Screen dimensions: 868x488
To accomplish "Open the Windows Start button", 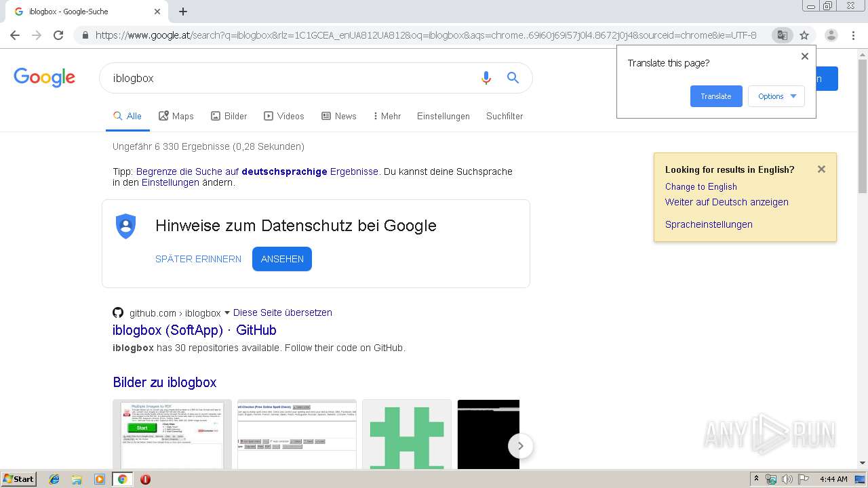I will coord(18,479).
